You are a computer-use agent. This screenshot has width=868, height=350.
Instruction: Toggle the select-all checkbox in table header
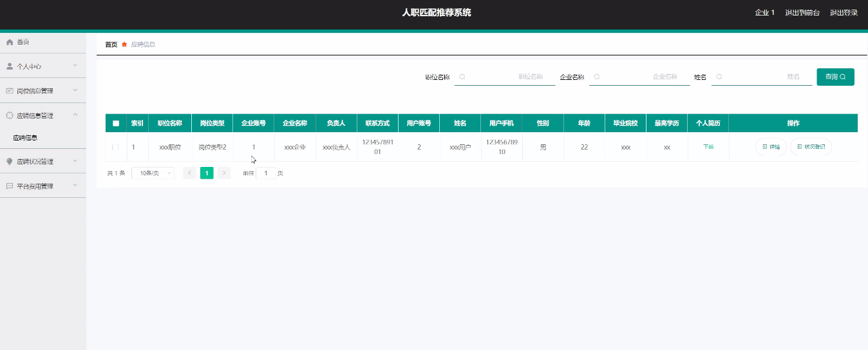(x=116, y=123)
